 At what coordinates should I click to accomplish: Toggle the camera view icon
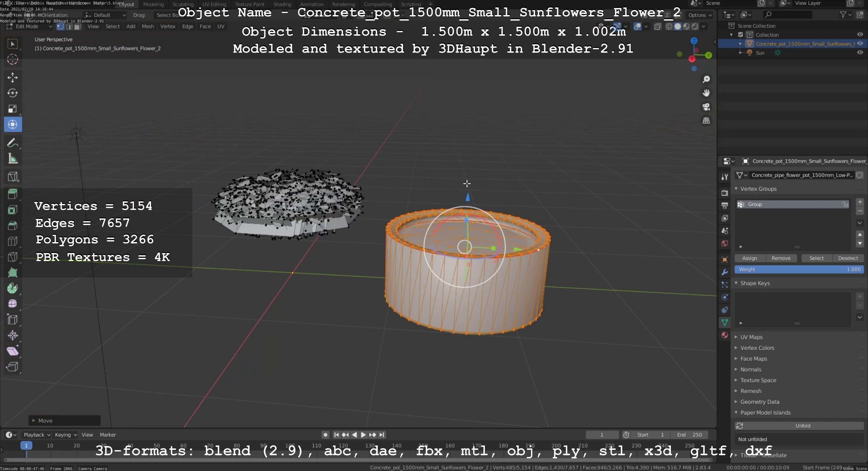706,107
